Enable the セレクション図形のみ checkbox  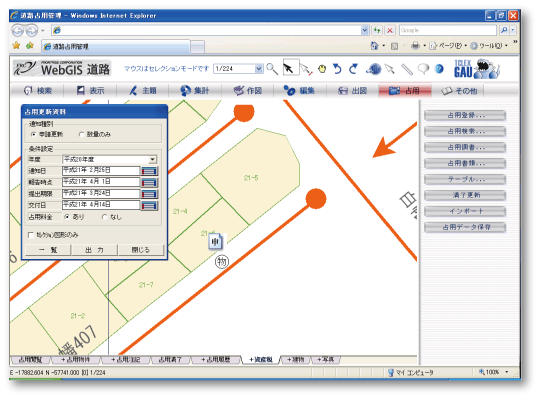click(31, 235)
